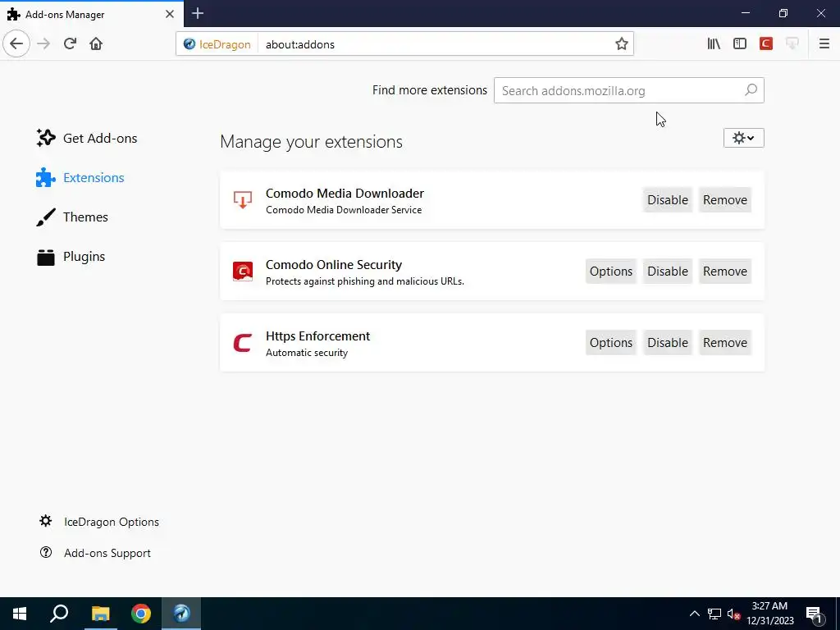The height and width of the screenshot is (630, 840).
Task: Remove Https Enforcement extension
Action: (x=725, y=342)
